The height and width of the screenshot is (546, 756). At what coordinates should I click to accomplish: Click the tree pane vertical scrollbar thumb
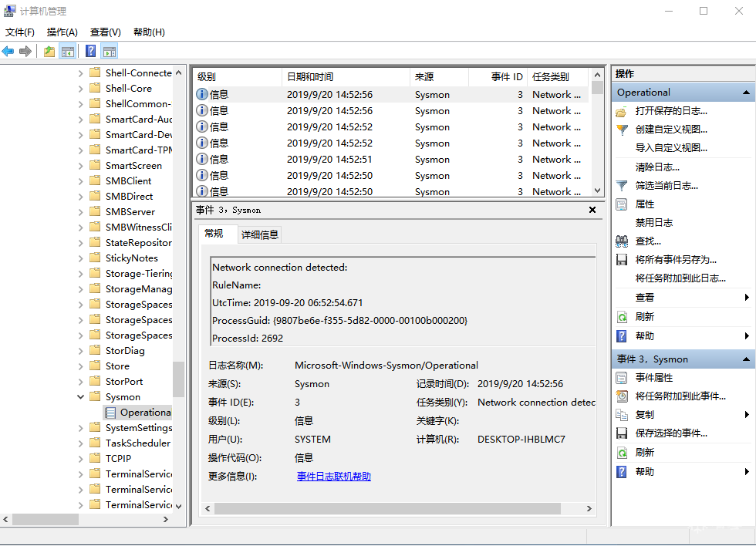coord(178,379)
